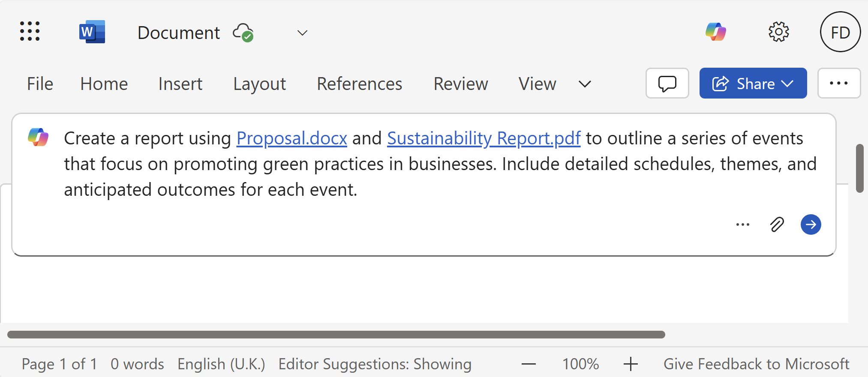The height and width of the screenshot is (377, 868).
Task: Open the Proposal.docx link
Action: tap(292, 138)
